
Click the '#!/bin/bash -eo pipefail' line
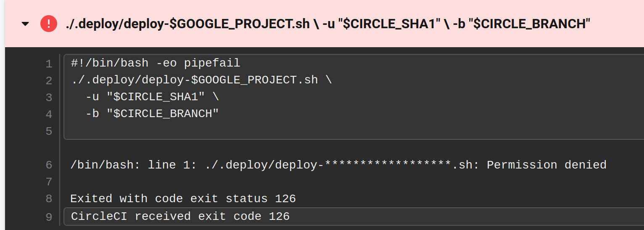[x=156, y=64]
